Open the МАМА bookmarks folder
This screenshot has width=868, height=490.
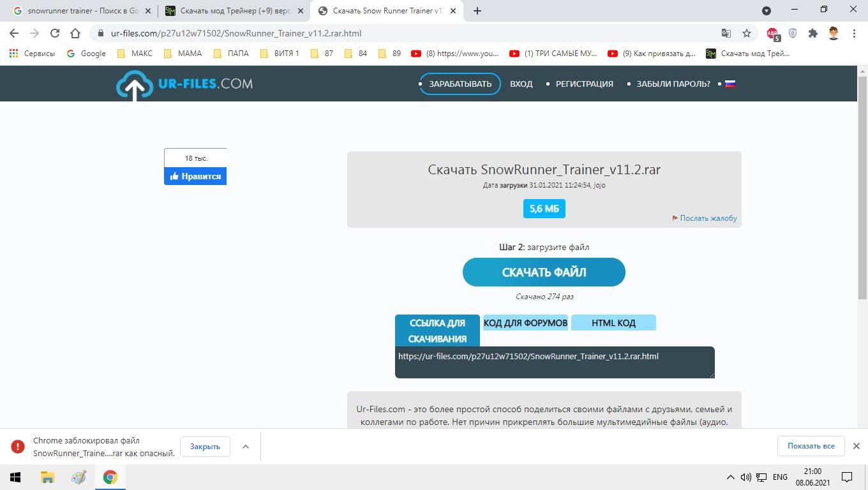click(183, 54)
